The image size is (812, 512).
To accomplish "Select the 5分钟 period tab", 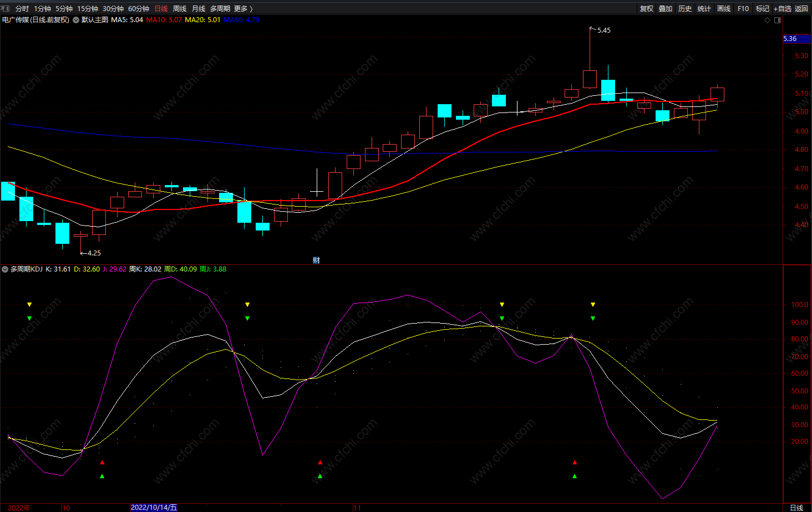I will tap(64, 9).
